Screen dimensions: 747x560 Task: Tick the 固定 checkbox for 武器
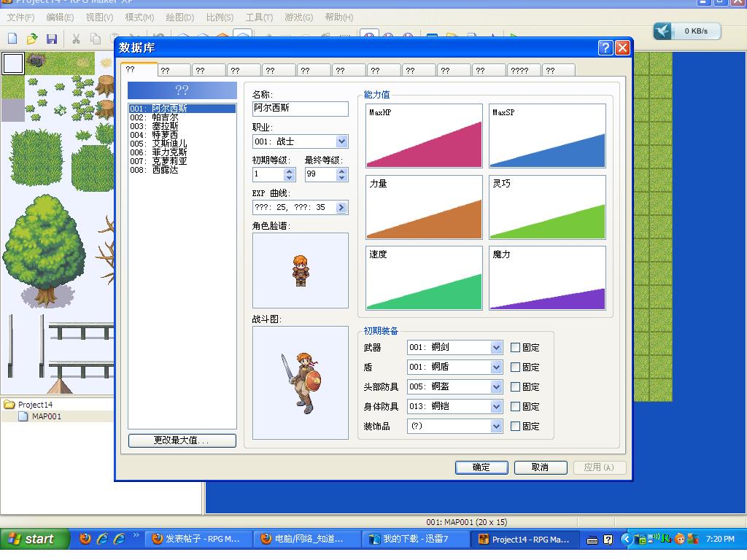[x=515, y=348]
